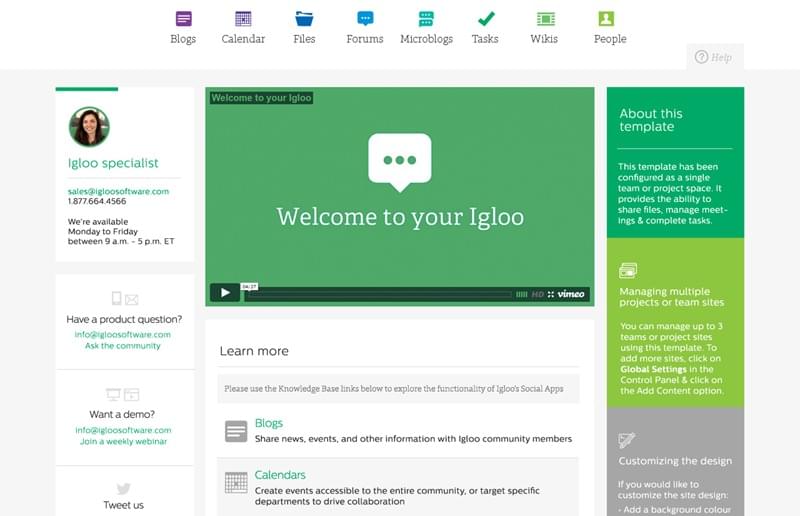This screenshot has width=800, height=516.
Task: Open the Wikis icon
Action: (x=545, y=19)
